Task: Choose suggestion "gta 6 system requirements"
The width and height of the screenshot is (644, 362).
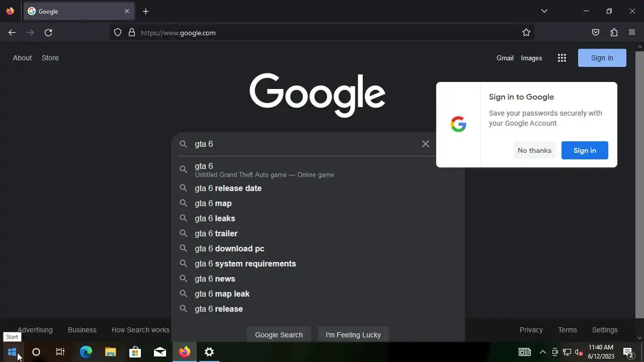Action: (x=318, y=263)
